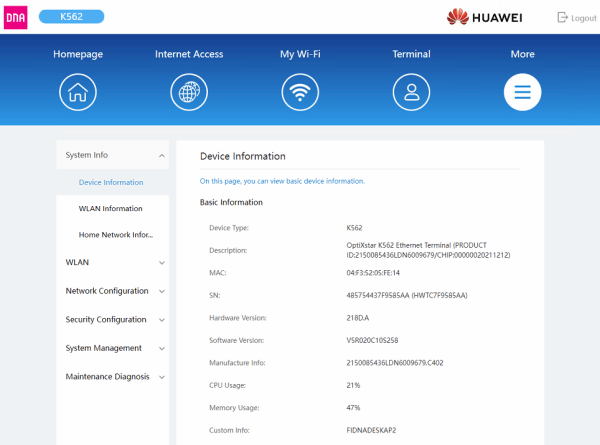Expand the WLAN section chevron
This screenshot has height=445, width=600.
[x=162, y=263]
